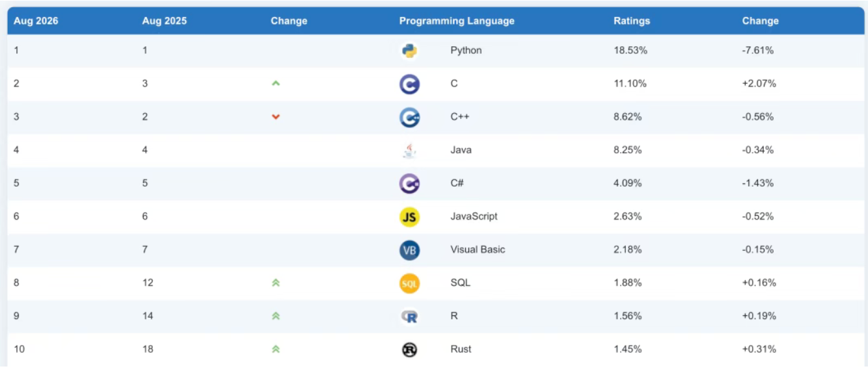The height and width of the screenshot is (373, 868).
Task: Click the C# logo icon
Action: [409, 183]
